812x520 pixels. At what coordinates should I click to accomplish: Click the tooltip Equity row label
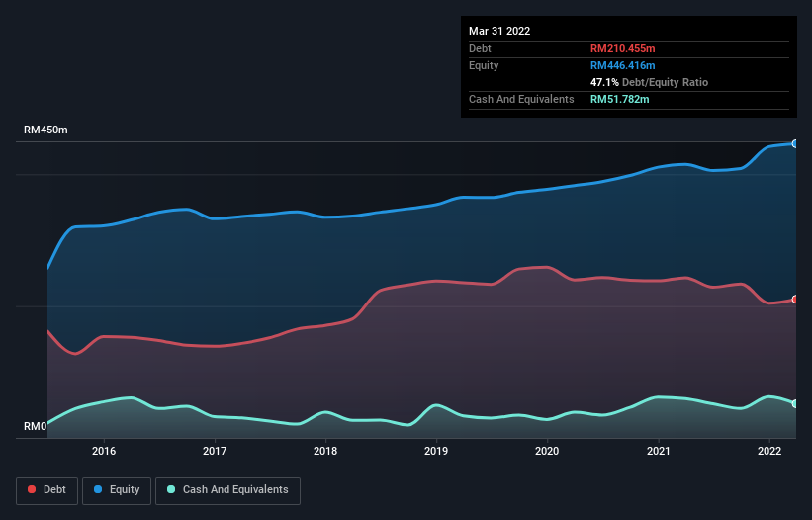[484, 65]
